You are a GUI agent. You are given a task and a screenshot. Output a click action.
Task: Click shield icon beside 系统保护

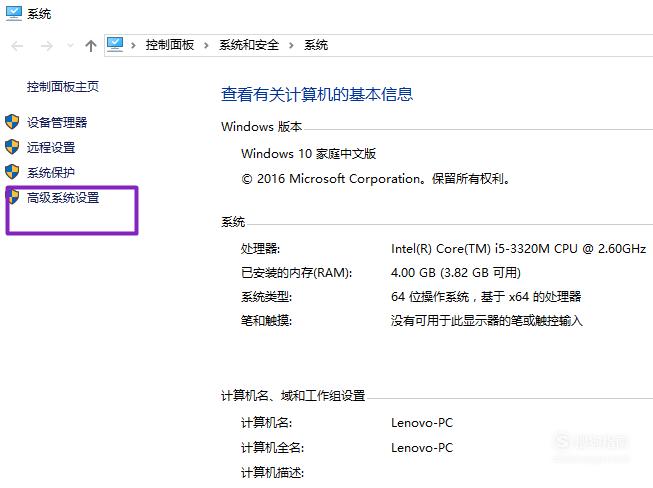(x=12, y=172)
